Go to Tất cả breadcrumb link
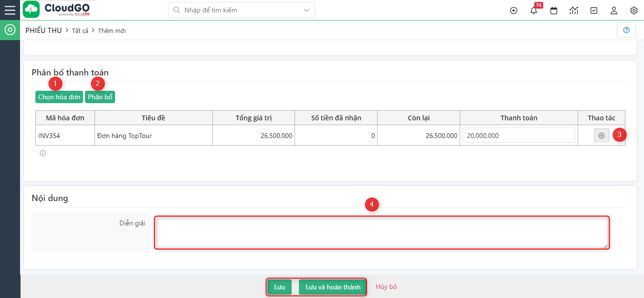The height and width of the screenshot is (298, 644). 80,31
